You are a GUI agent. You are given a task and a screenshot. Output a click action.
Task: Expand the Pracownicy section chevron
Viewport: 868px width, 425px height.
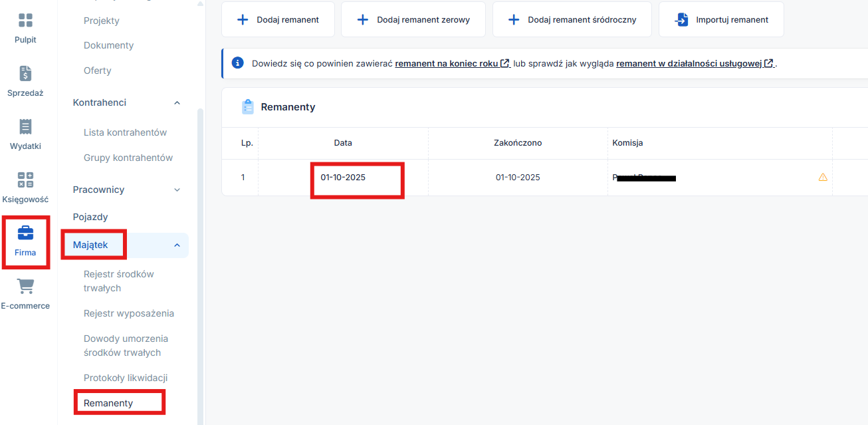coord(177,190)
